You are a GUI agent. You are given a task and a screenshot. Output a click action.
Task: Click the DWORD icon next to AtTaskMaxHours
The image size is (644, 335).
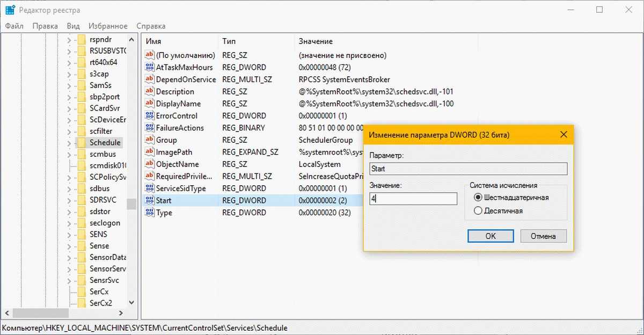tap(149, 68)
